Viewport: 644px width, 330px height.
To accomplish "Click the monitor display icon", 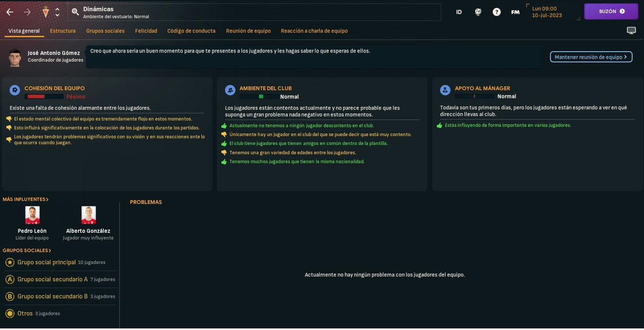I will pos(631,31).
